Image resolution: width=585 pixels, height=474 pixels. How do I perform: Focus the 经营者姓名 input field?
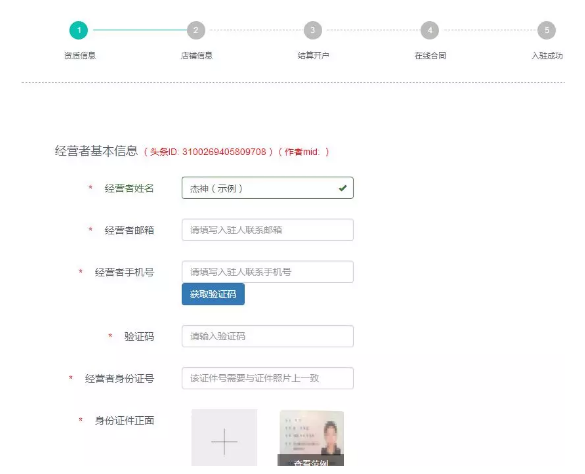click(x=268, y=188)
